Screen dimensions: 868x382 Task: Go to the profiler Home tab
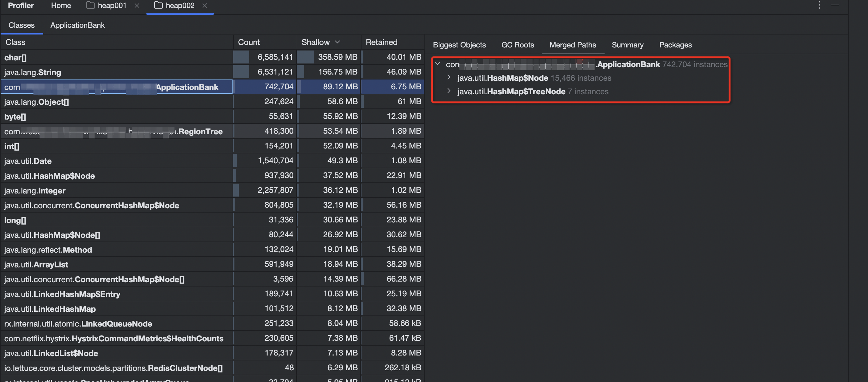click(x=61, y=5)
